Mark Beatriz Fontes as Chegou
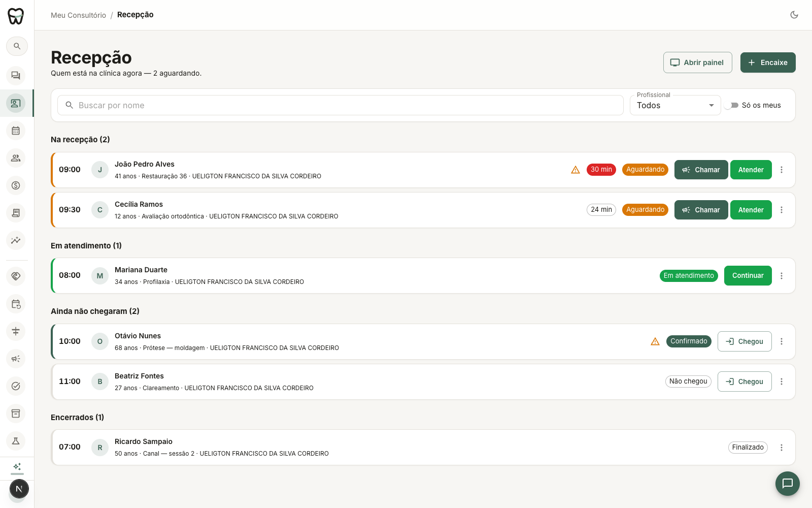The image size is (812, 508). point(745,382)
